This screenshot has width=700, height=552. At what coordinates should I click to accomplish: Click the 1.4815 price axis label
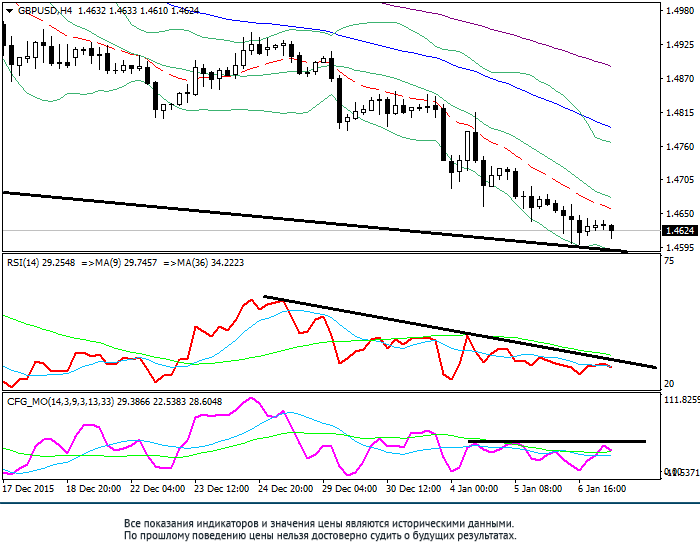pos(680,113)
